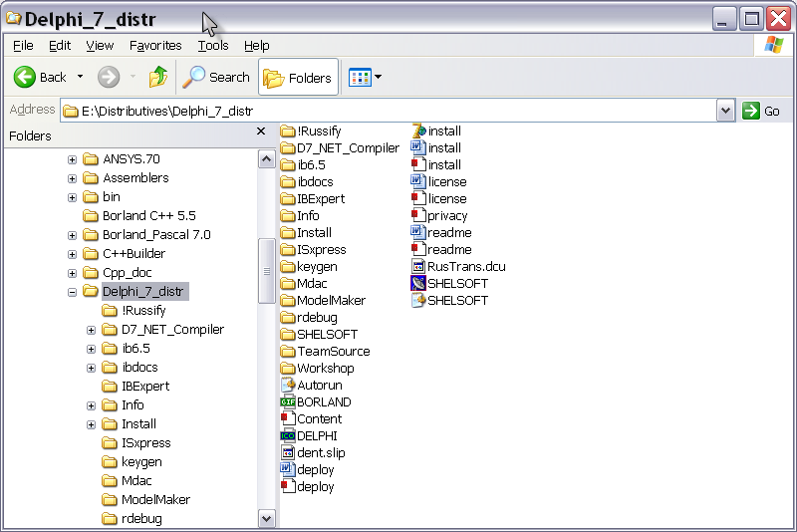Open the Edit menu
The image size is (797, 532).
[x=60, y=46]
